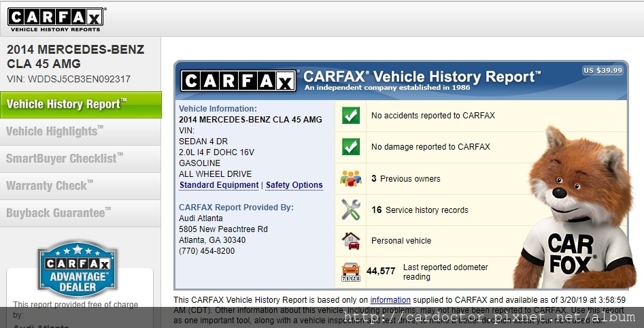
Task: Select the Buyback Guarantee tab
Action: (x=80, y=213)
